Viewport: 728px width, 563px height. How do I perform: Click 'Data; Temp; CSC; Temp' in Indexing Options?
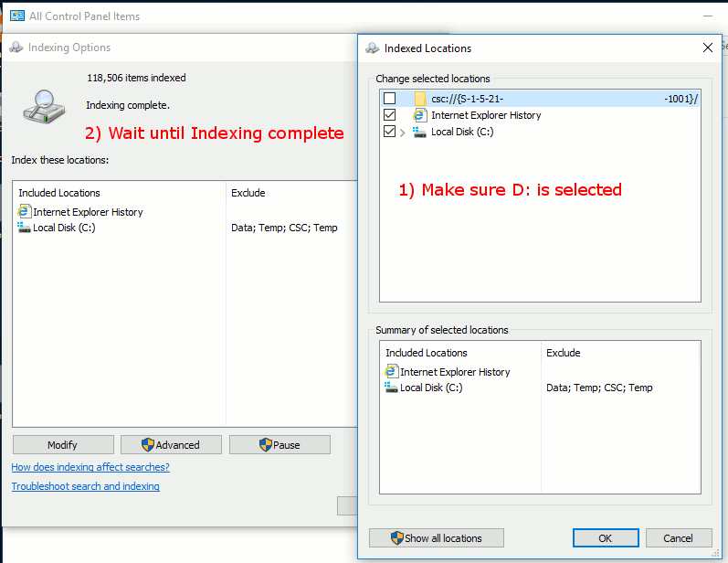point(284,228)
